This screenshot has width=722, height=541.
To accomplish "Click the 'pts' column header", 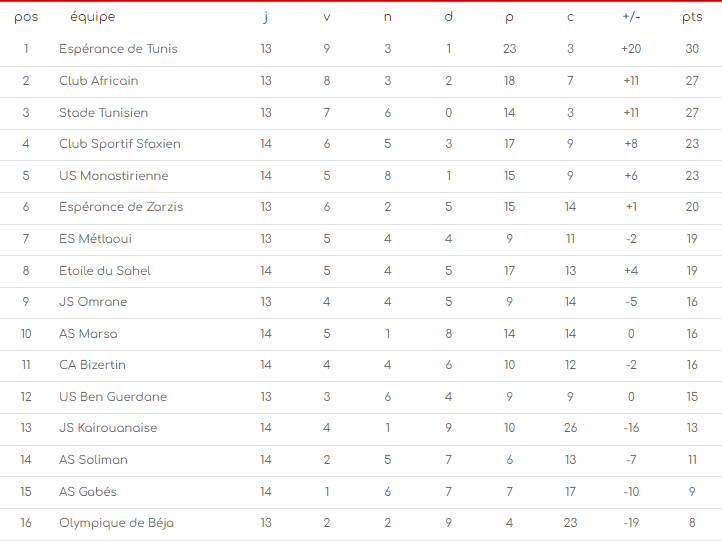I will point(692,17).
